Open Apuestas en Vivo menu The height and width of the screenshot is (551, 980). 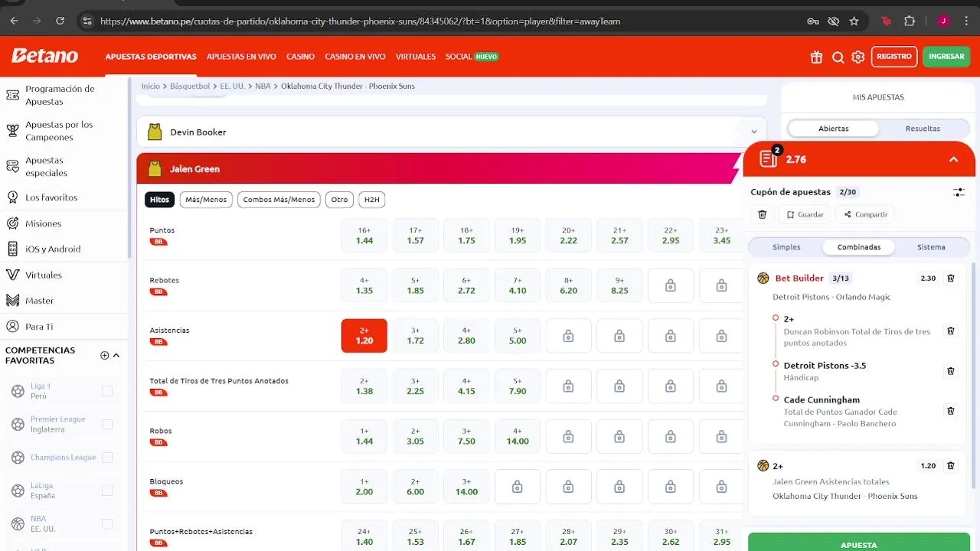click(241, 57)
